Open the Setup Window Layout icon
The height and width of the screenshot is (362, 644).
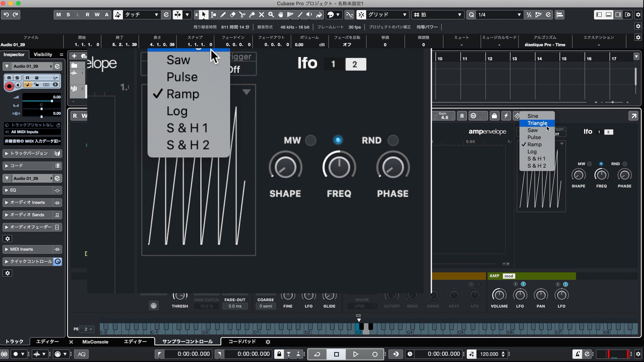point(628,15)
